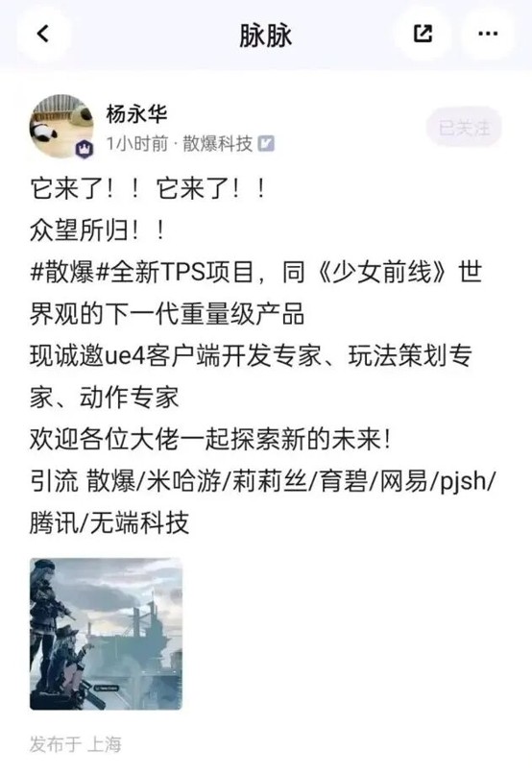Tap the 1小时前 timestamp
The height and width of the screenshot is (774, 532).
136,144
